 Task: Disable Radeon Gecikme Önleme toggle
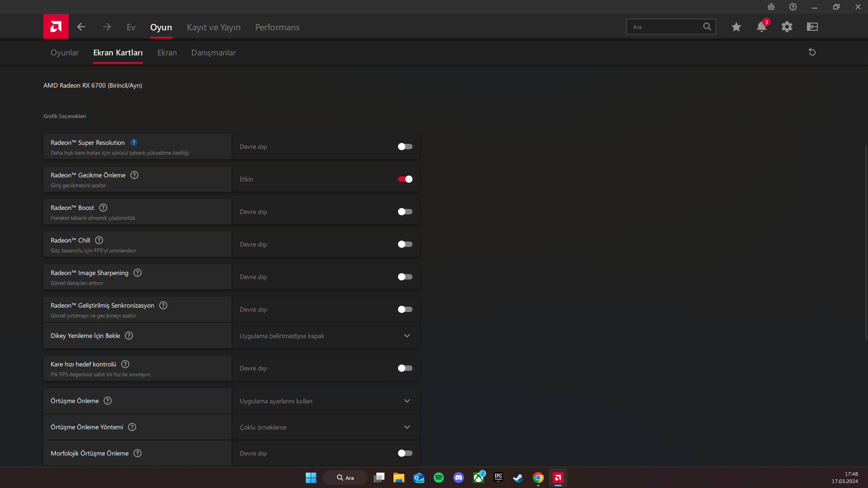pyautogui.click(x=405, y=179)
